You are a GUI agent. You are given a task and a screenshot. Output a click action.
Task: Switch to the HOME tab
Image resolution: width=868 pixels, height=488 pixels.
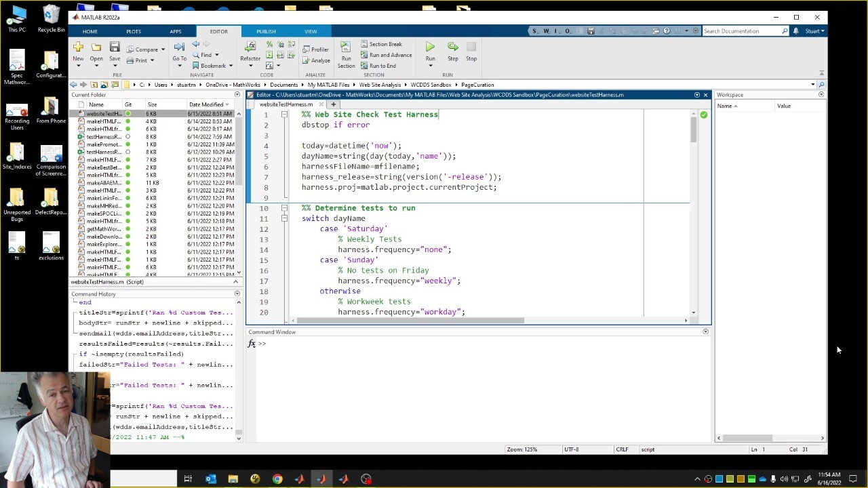tap(90, 31)
